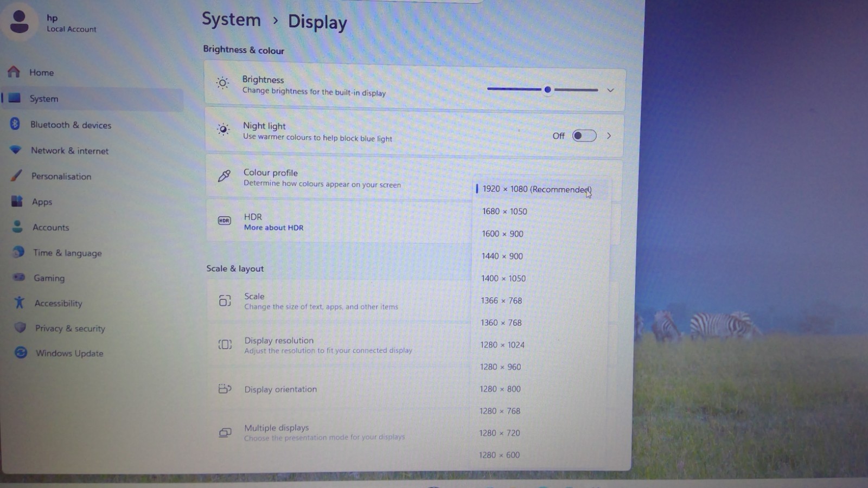Click the Multiple displays icon

tap(225, 432)
